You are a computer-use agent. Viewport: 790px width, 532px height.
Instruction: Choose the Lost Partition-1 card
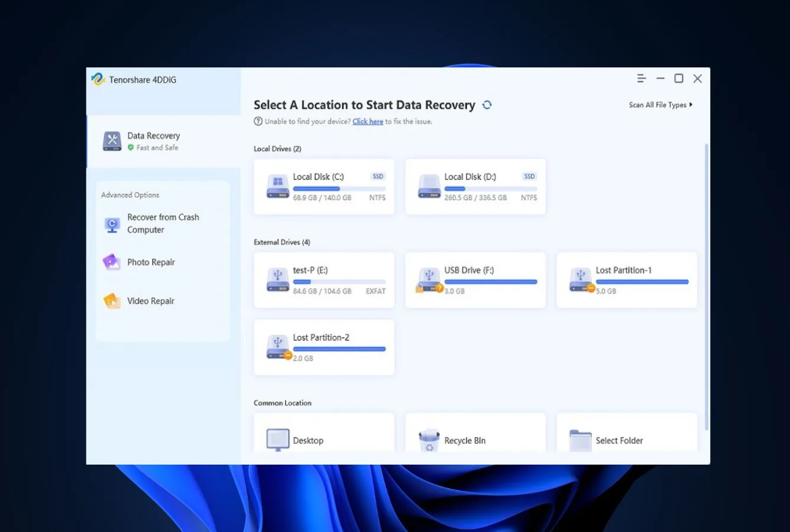(627, 280)
